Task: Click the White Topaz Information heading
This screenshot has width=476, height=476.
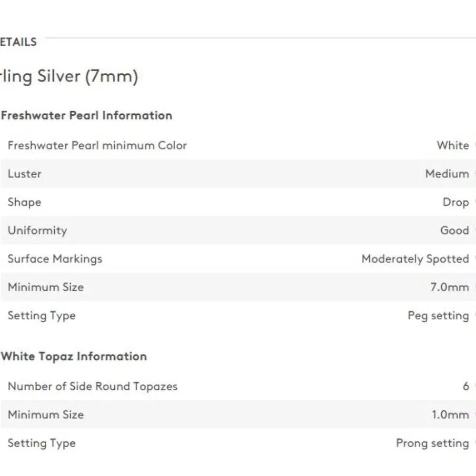Action: (x=74, y=357)
